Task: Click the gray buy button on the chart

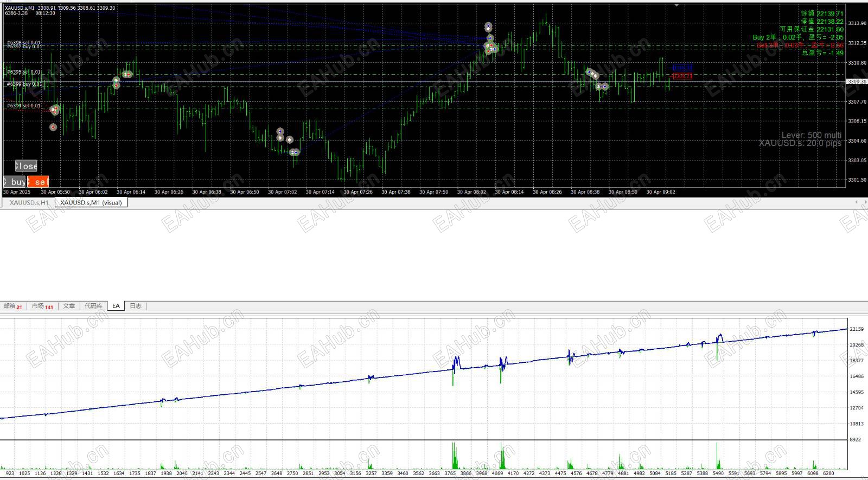Action: tap(15, 182)
